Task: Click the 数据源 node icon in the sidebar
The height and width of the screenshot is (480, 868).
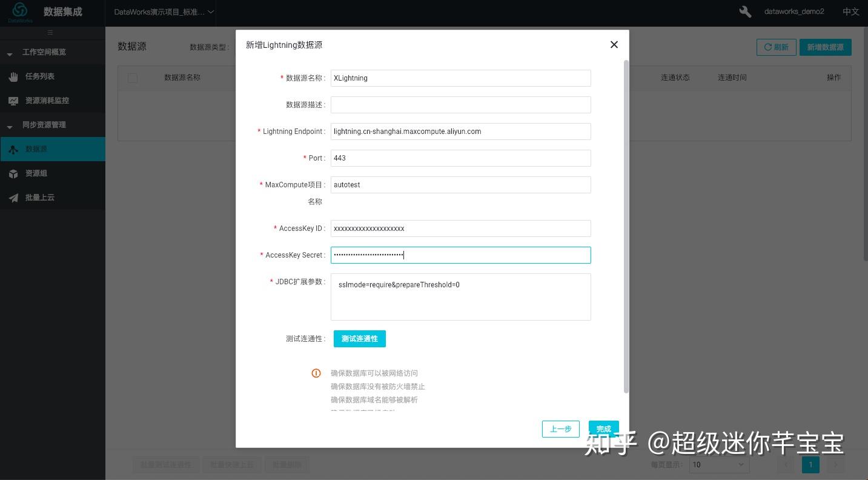Action: coord(13,148)
